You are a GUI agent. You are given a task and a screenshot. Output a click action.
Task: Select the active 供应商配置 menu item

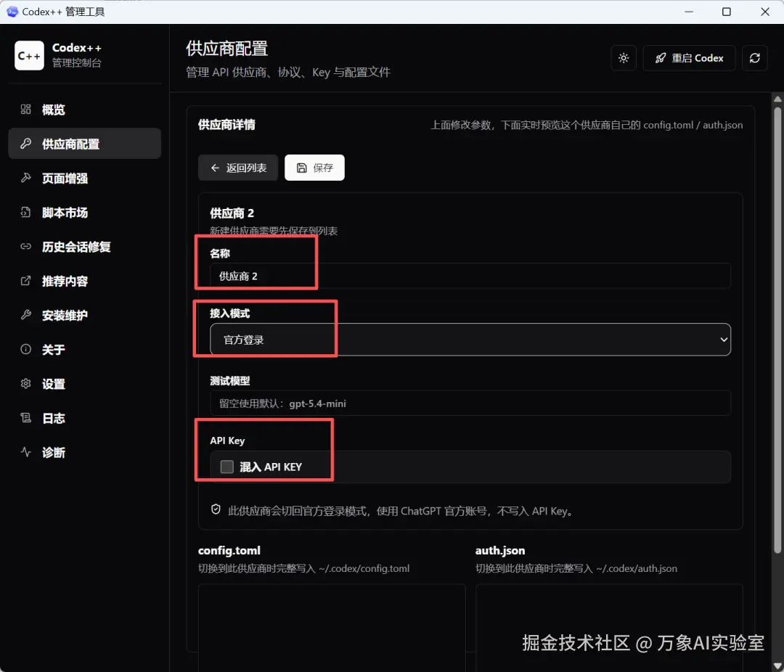[x=84, y=144]
